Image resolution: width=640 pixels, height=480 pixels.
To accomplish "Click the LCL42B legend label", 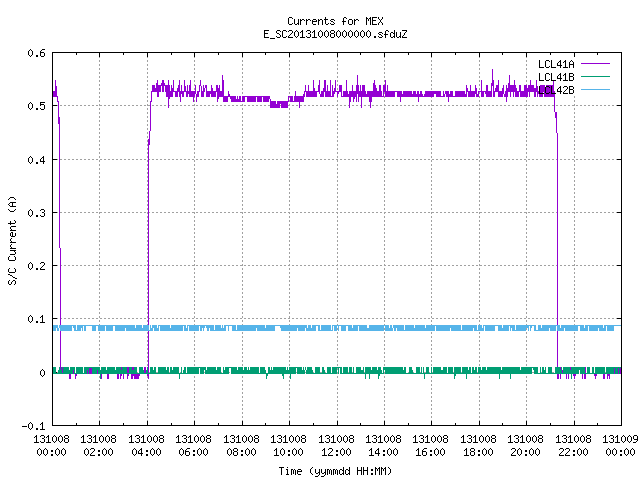I will click(x=556, y=90).
